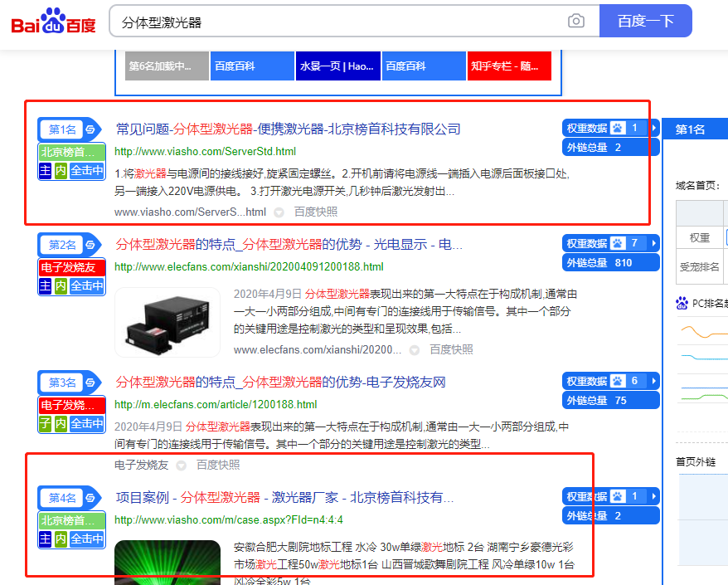Click the 第2名 rank badge
728x585 pixels.
(61, 245)
